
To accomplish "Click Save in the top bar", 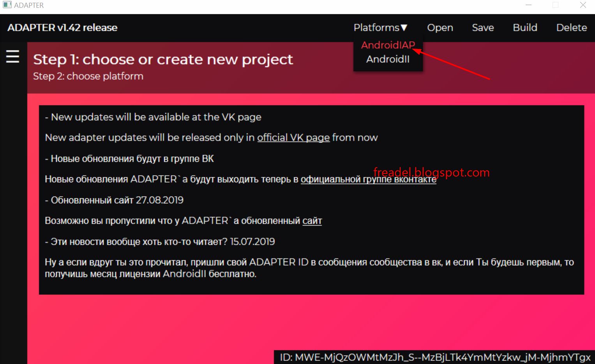I will coord(483,28).
